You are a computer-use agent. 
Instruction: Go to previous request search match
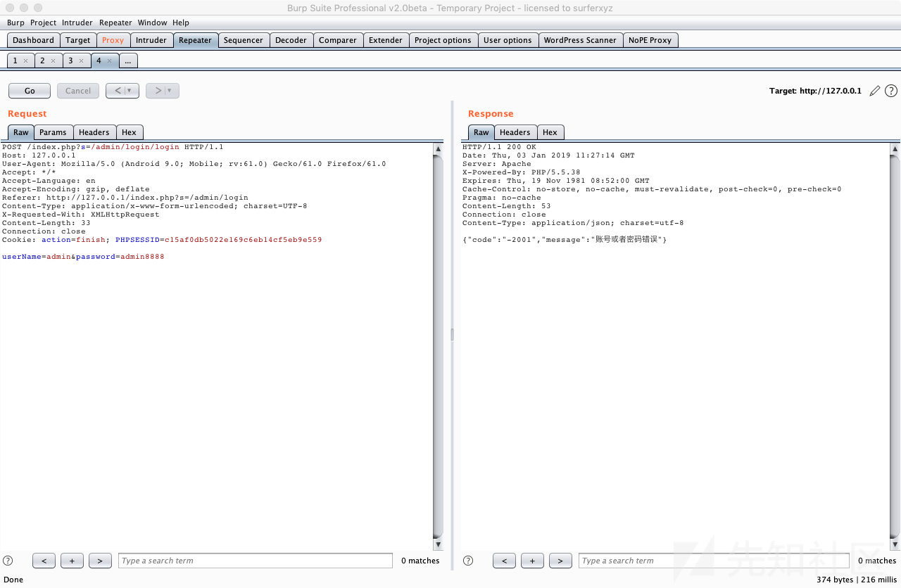click(x=44, y=561)
